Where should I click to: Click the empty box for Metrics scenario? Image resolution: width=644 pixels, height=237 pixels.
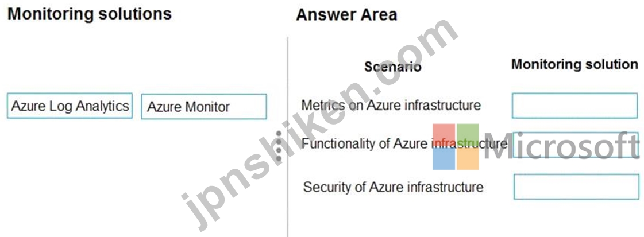pyautogui.click(x=574, y=106)
